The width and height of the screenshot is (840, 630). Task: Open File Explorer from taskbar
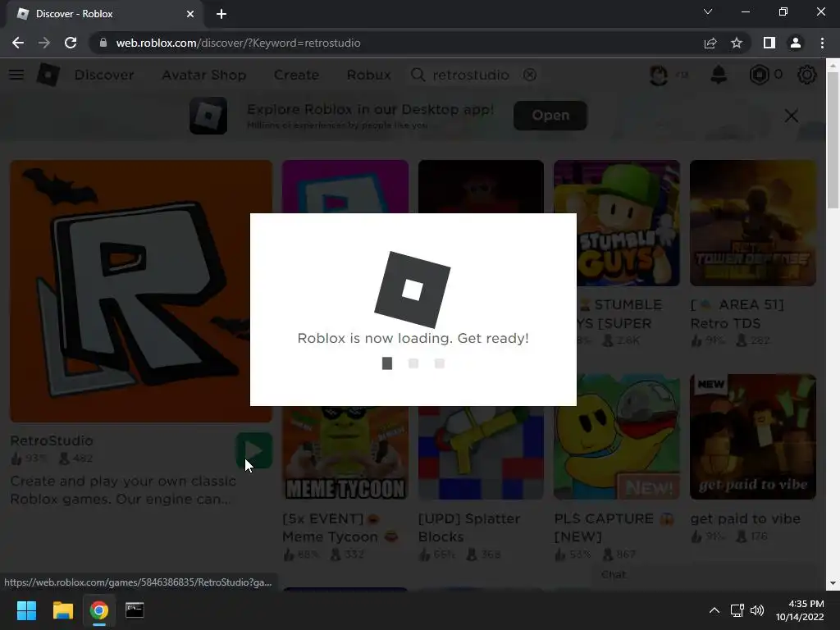coord(62,610)
